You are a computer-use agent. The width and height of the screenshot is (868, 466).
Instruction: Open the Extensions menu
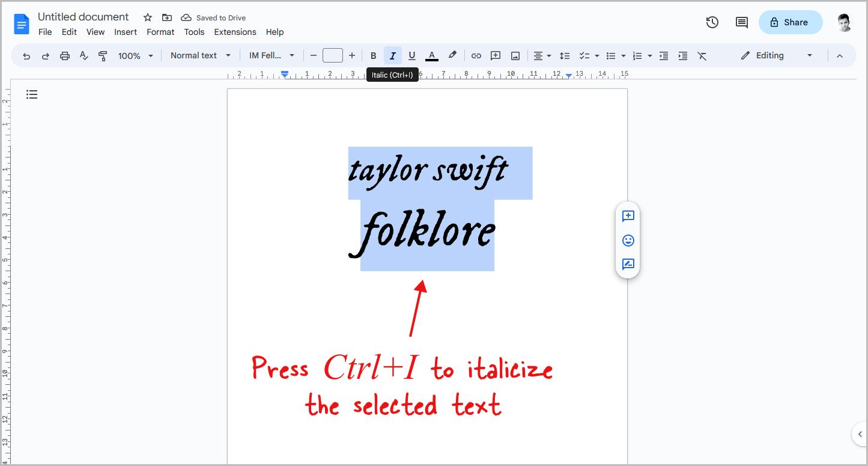pyautogui.click(x=235, y=32)
